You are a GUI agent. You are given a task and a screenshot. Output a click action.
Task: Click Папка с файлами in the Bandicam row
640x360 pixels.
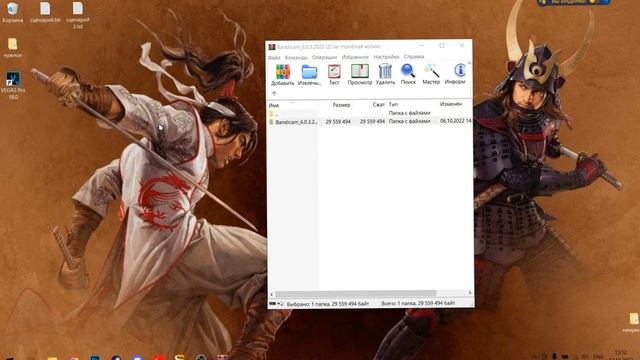click(x=409, y=121)
